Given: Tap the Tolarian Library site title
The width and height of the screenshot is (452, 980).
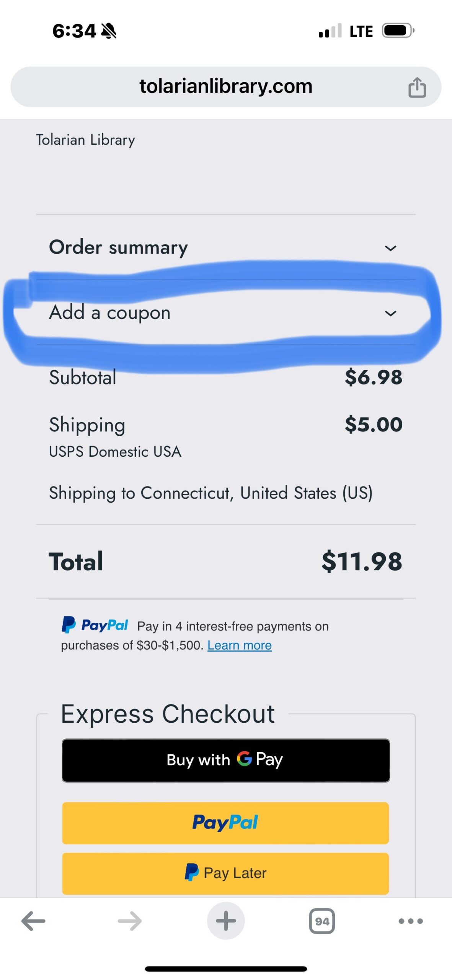Looking at the screenshot, I should point(85,140).
